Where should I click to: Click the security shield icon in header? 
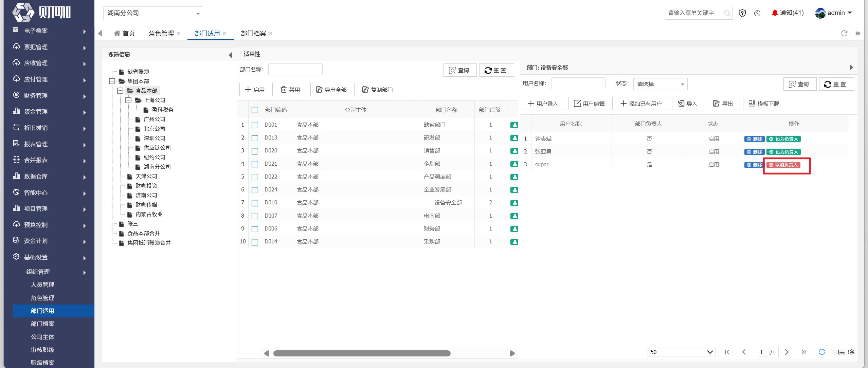[x=742, y=13]
